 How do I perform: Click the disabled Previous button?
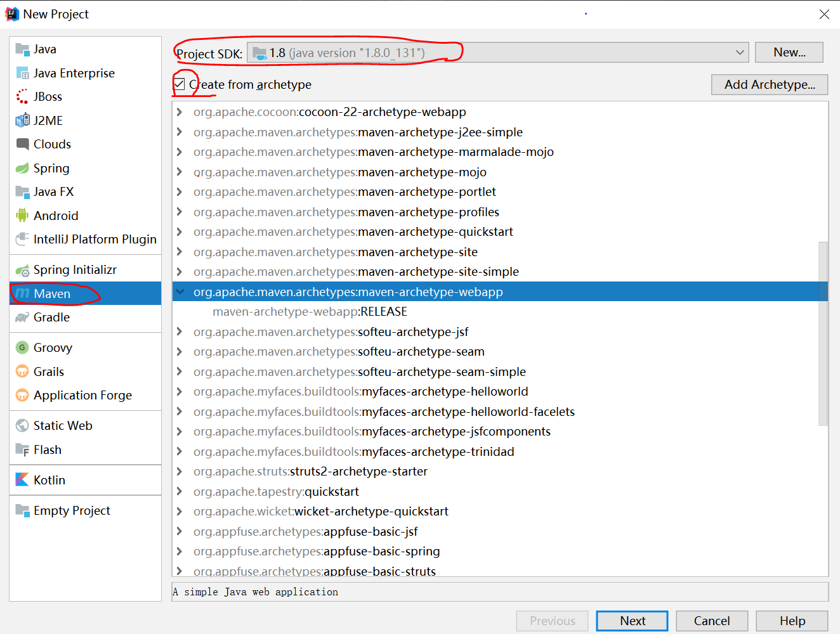coord(553,621)
